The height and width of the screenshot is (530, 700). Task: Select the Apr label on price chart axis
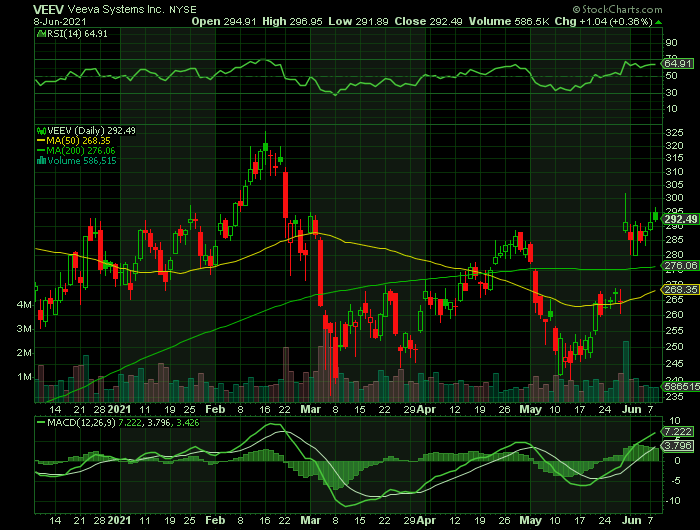click(x=427, y=410)
